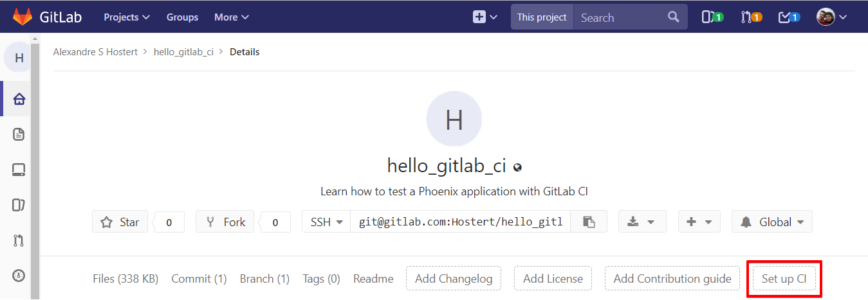This screenshot has height=300, width=868.
Task: Open the CI/CD rocket sidebar icon
Action: click(19, 276)
